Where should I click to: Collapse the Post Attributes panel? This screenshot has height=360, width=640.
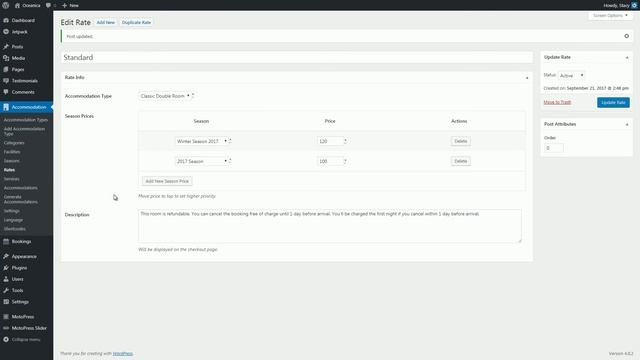pyautogui.click(x=627, y=124)
